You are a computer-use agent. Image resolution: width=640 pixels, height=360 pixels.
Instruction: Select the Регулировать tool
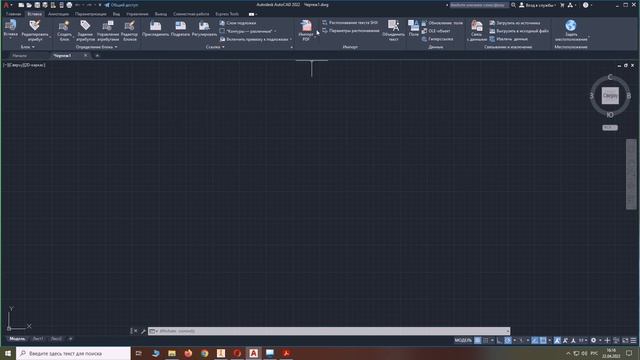(x=204, y=29)
